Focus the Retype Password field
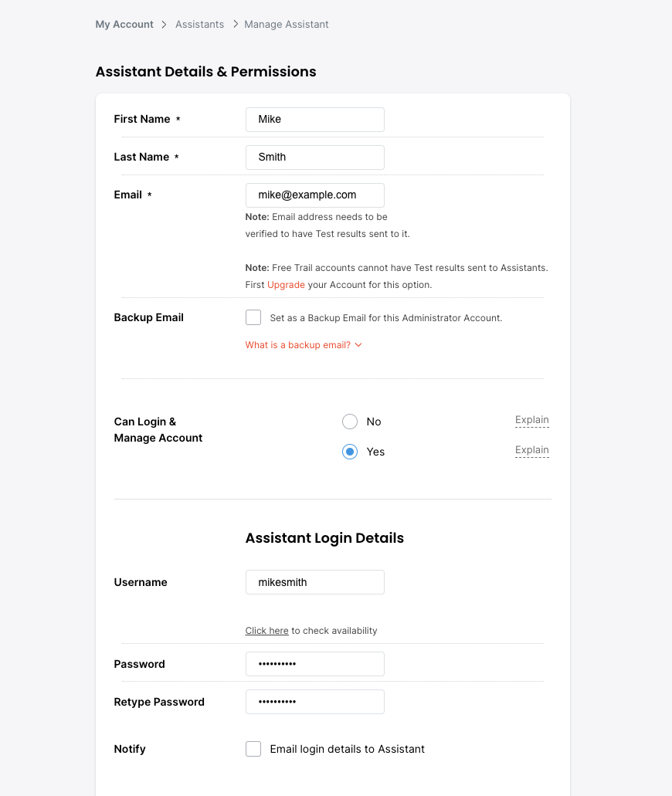This screenshot has height=796, width=672. pyautogui.click(x=315, y=702)
